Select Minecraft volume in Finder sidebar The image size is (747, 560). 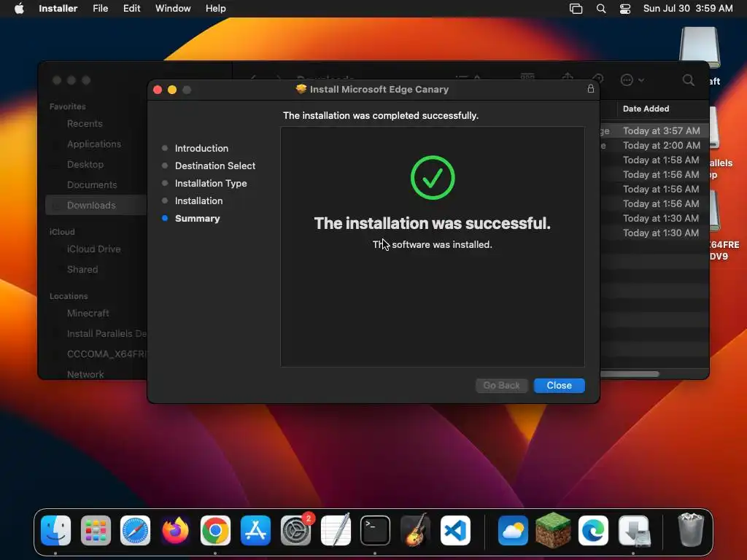(x=88, y=314)
